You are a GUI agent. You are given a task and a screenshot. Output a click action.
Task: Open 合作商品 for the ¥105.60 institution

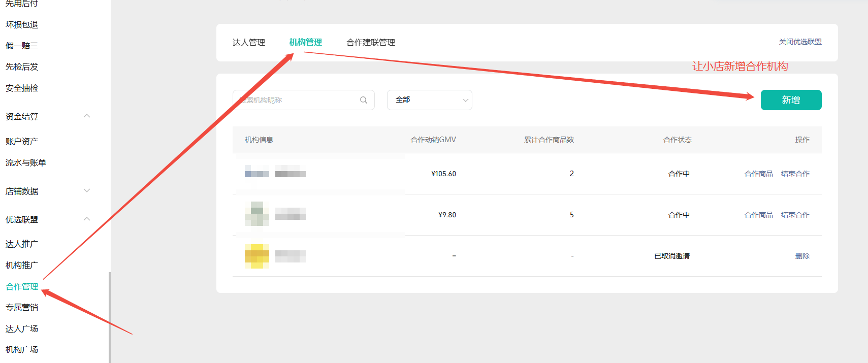pyautogui.click(x=758, y=174)
